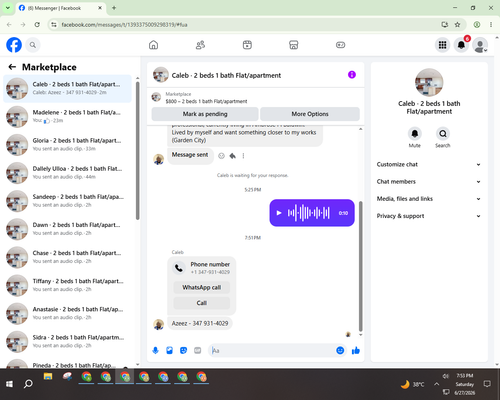Click the phone icon in Phone number card
The image size is (500, 400).
coord(179,268)
